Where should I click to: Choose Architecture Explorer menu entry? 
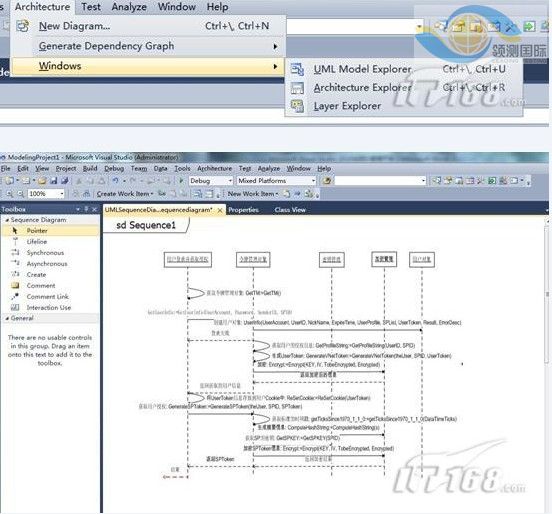coord(403,87)
